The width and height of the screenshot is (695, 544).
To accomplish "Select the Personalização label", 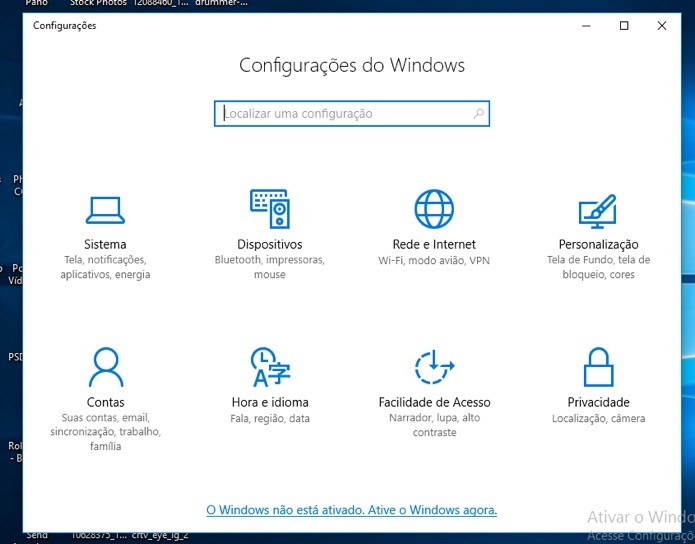I will click(x=598, y=244).
